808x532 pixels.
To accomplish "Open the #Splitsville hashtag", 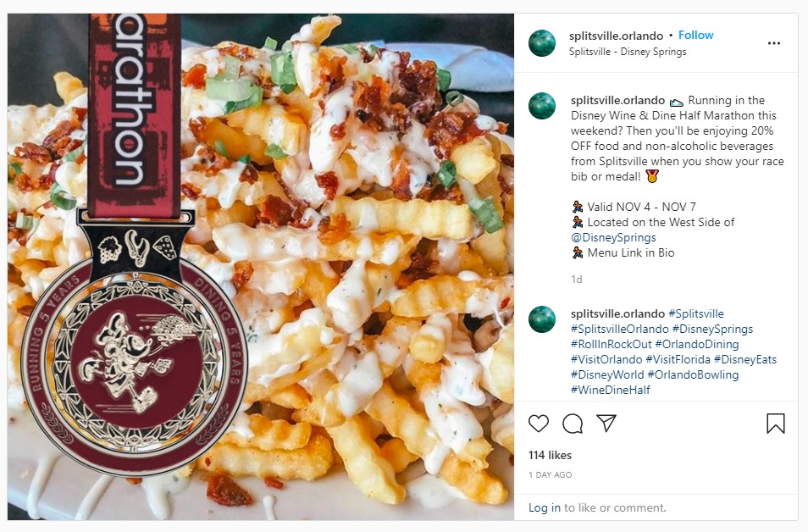I will (696, 313).
